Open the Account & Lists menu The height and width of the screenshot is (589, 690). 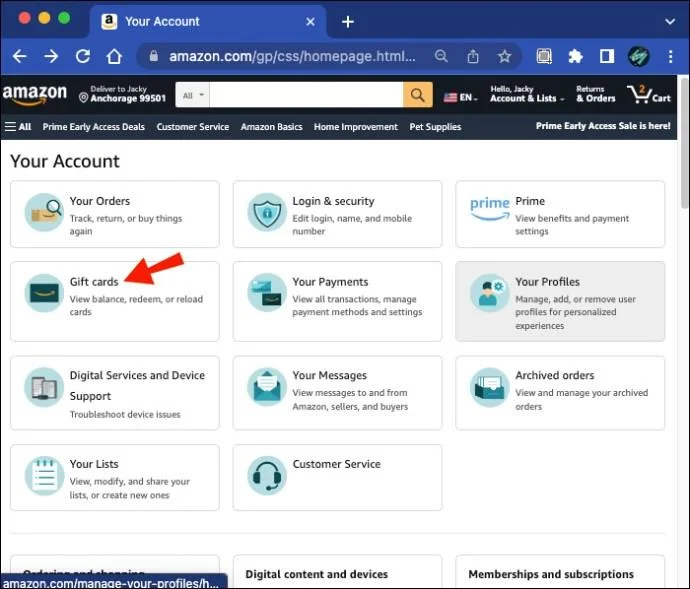coord(527,94)
